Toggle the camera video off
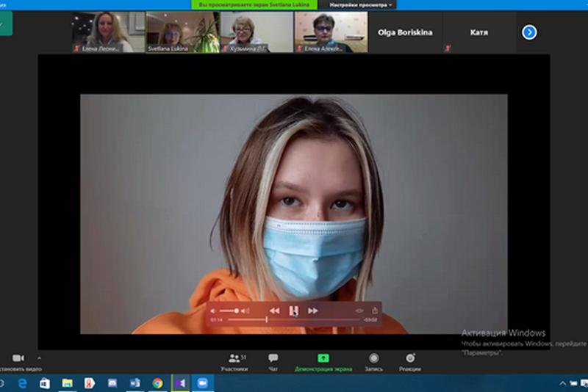The height and width of the screenshot is (392, 588). pos(18,358)
